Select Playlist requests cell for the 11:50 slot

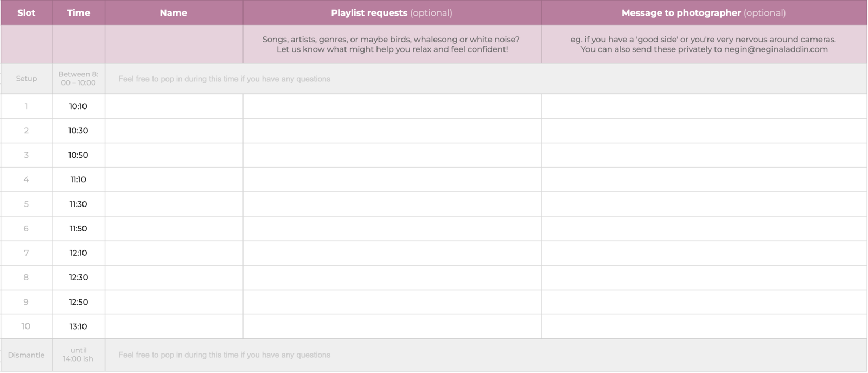[x=392, y=229]
